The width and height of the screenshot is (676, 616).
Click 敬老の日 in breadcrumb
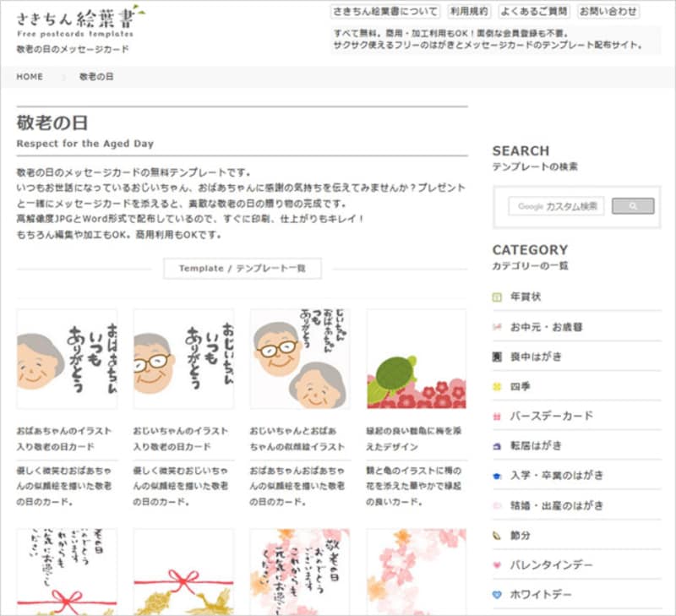pyautogui.click(x=96, y=77)
